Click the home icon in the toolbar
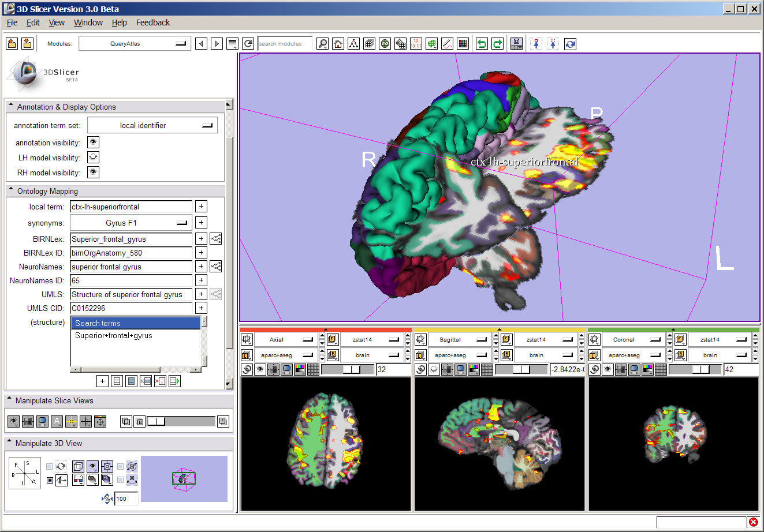 (x=338, y=44)
